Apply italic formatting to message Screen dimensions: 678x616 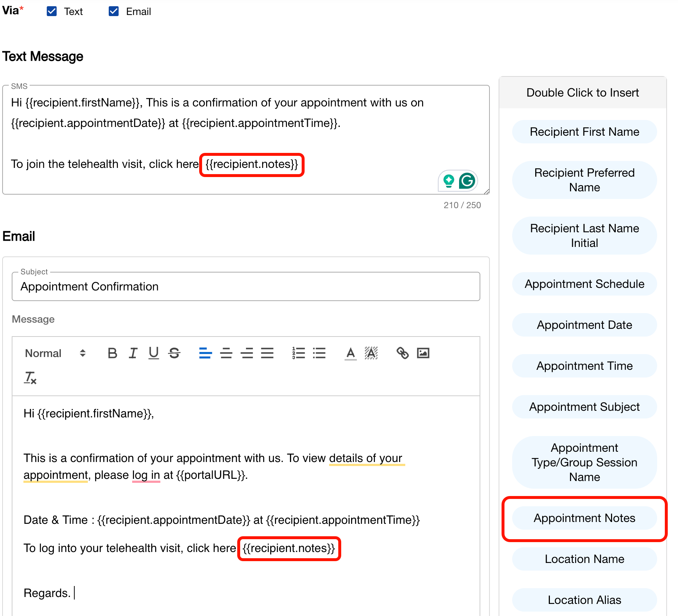point(133,353)
